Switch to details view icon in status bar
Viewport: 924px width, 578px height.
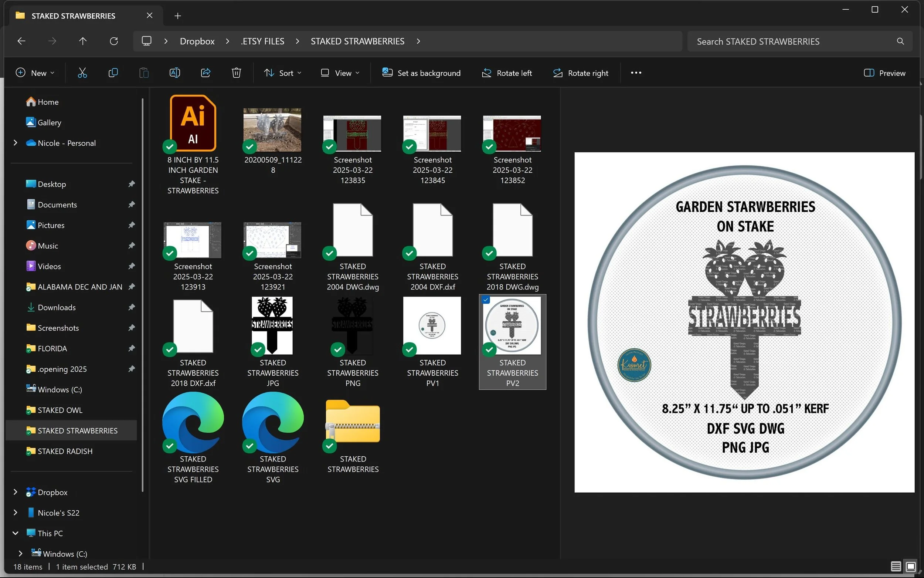[896, 566]
